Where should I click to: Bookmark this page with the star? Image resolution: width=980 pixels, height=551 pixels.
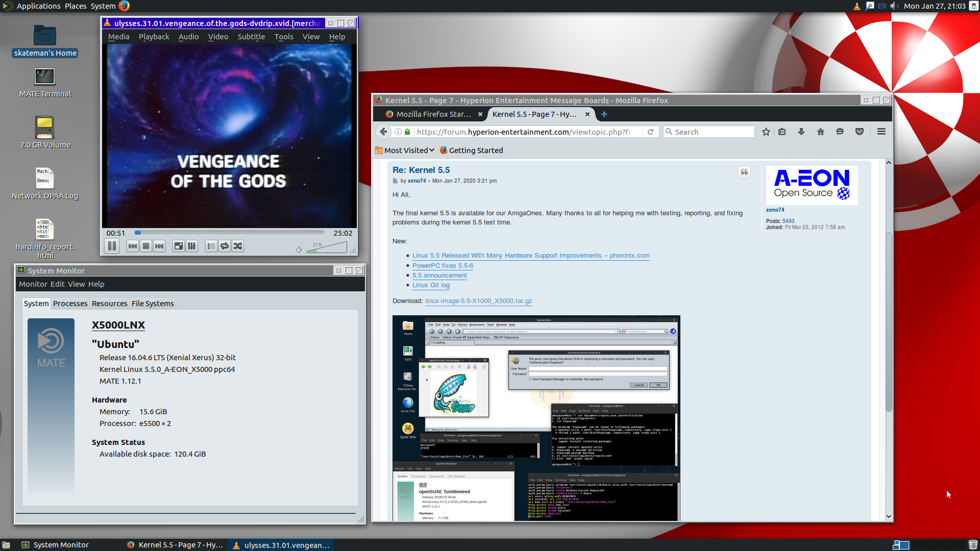[766, 132]
